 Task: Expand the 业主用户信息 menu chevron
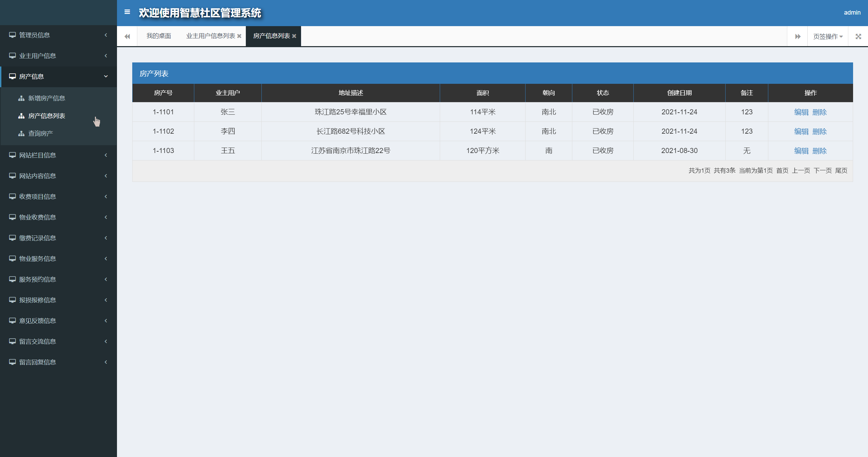(x=106, y=56)
